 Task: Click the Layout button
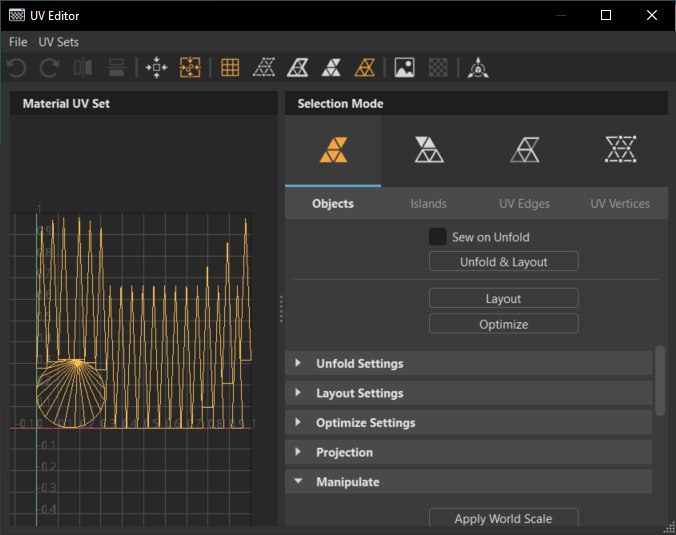(504, 298)
